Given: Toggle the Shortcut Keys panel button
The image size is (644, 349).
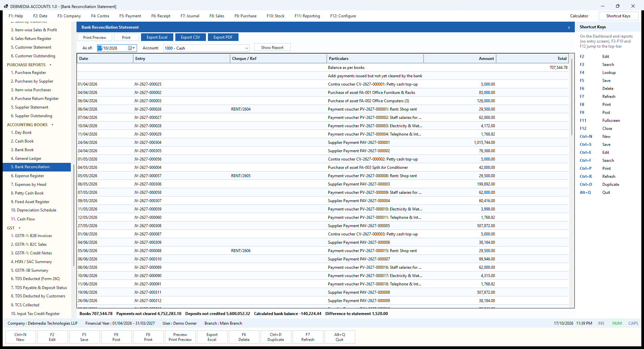Looking at the screenshot, I should [x=618, y=16].
